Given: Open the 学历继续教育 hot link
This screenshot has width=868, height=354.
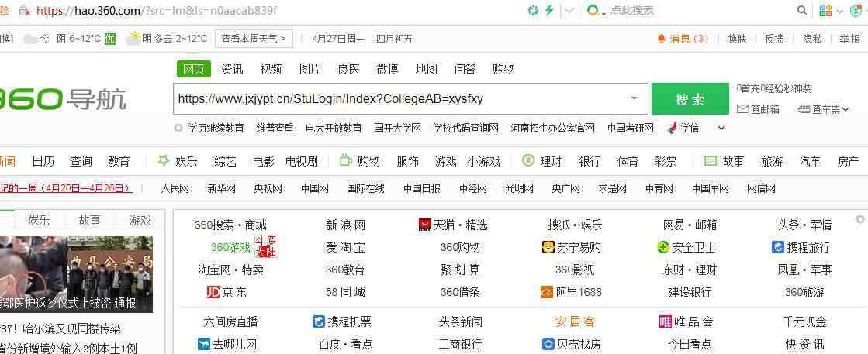Looking at the screenshot, I should coord(216,128).
